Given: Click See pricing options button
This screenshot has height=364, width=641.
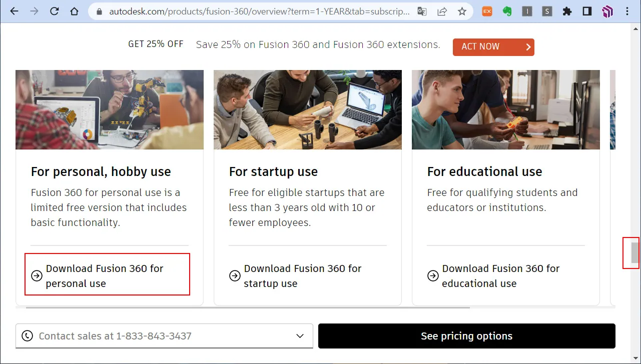Looking at the screenshot, I should tap(467, 336).
